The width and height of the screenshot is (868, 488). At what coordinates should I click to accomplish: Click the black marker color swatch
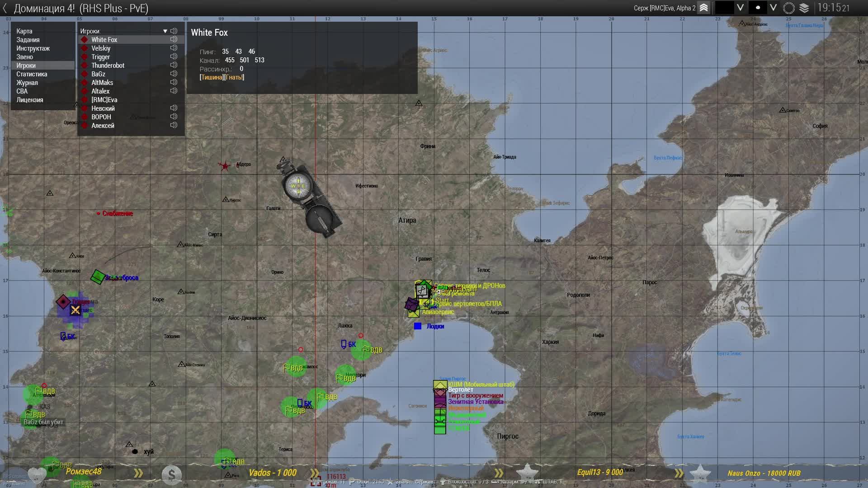click(724, 8)
